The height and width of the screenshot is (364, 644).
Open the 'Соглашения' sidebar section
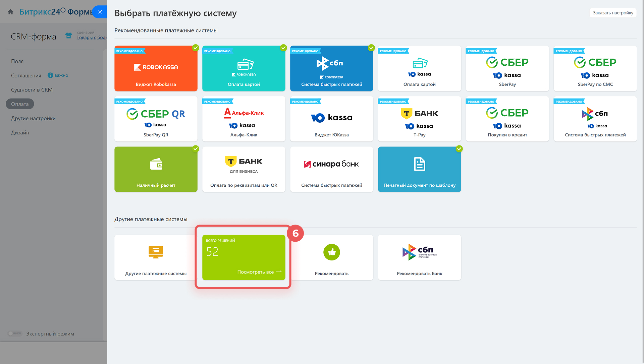(x=26, y=75)
